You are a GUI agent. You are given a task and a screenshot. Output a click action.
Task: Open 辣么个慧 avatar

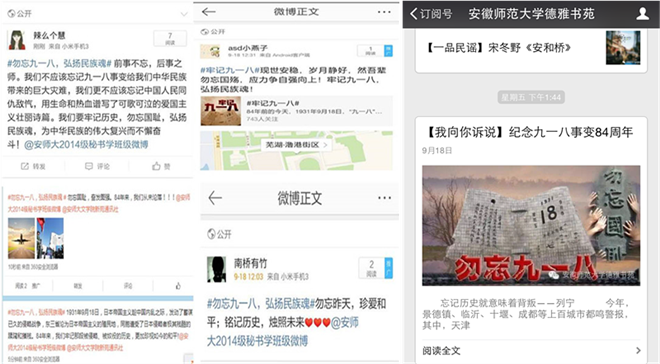click(x=17, y=40)
